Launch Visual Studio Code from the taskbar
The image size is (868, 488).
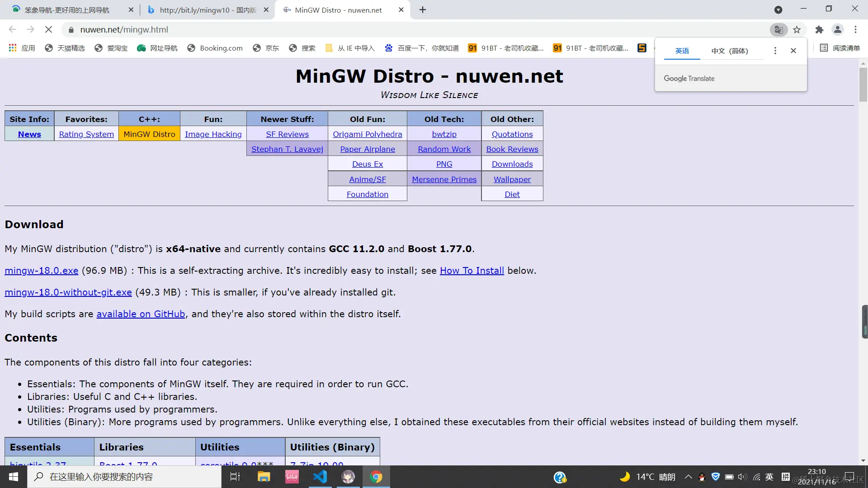320,477
